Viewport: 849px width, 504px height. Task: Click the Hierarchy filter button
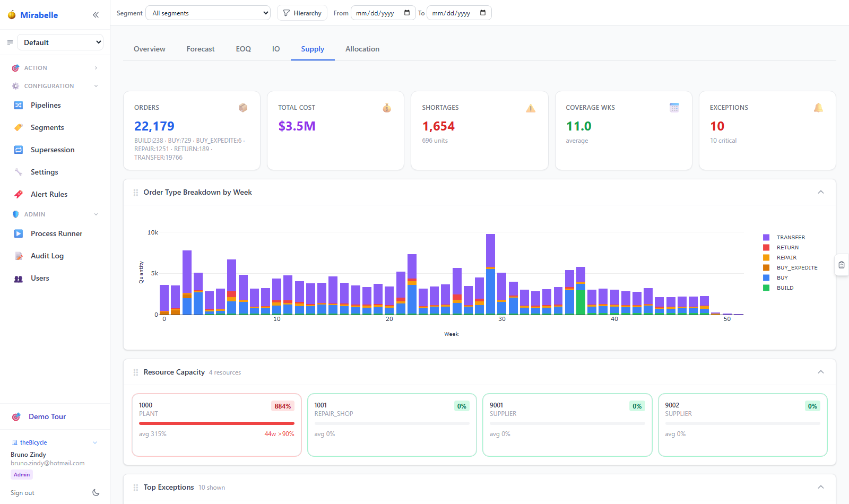302,13
